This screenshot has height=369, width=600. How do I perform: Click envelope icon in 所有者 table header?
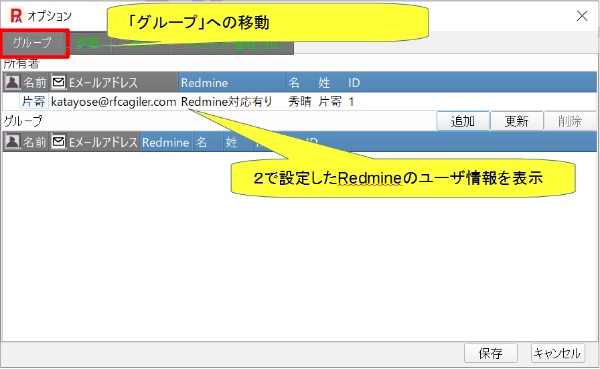(59, 82)
